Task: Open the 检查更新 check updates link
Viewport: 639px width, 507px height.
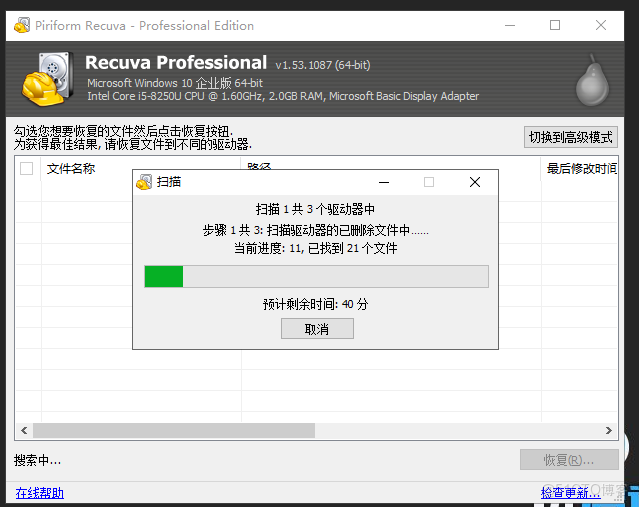Action: pyautogui.click(x=571, y=493)
